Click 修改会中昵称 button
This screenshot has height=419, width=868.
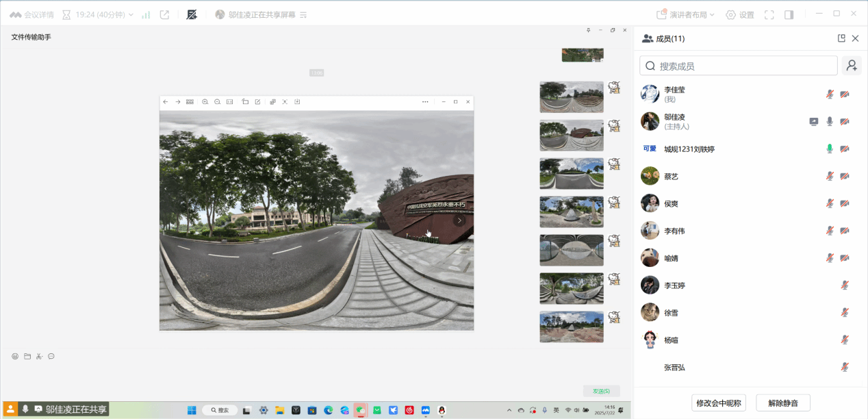point(718,403)
